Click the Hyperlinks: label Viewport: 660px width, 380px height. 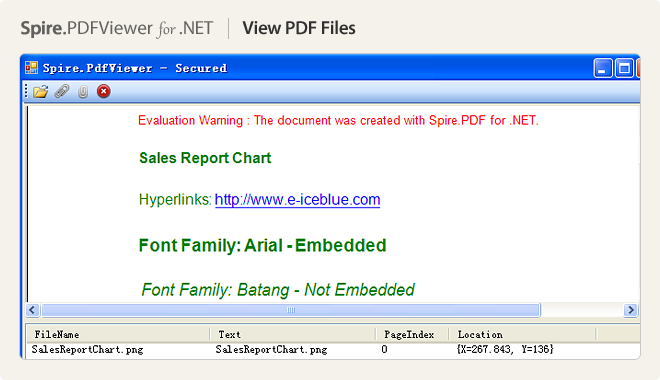[175, 199]
